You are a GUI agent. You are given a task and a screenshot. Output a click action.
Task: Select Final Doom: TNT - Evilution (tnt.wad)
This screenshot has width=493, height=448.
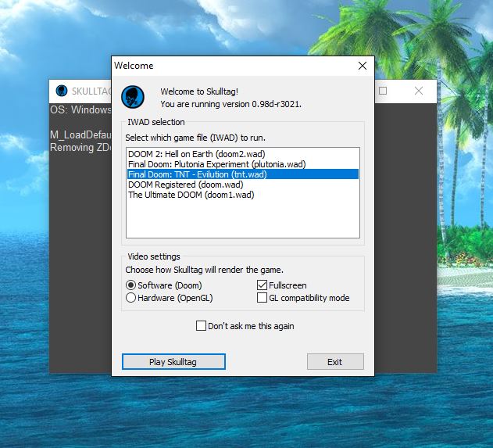pos(243,174)
